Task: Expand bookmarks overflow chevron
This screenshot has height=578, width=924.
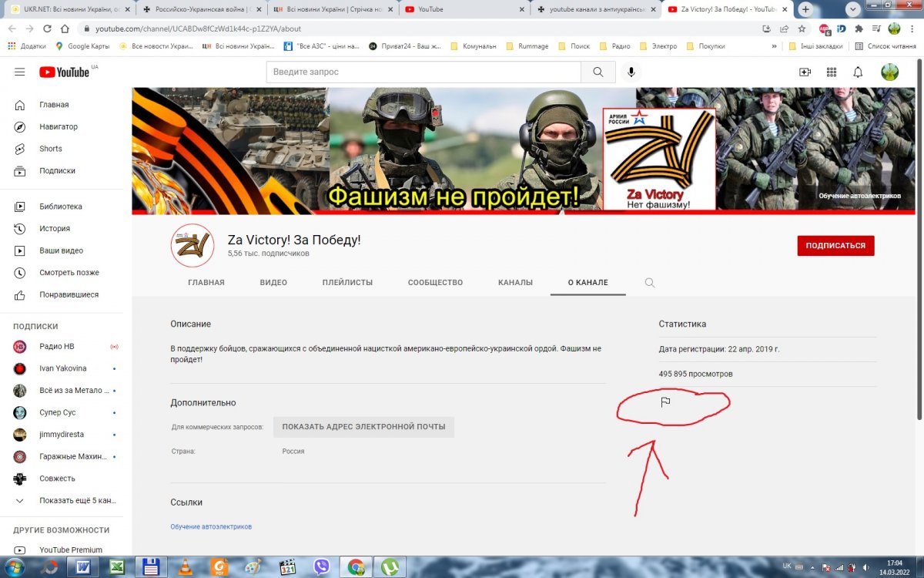Action: (x=774, y=46)
